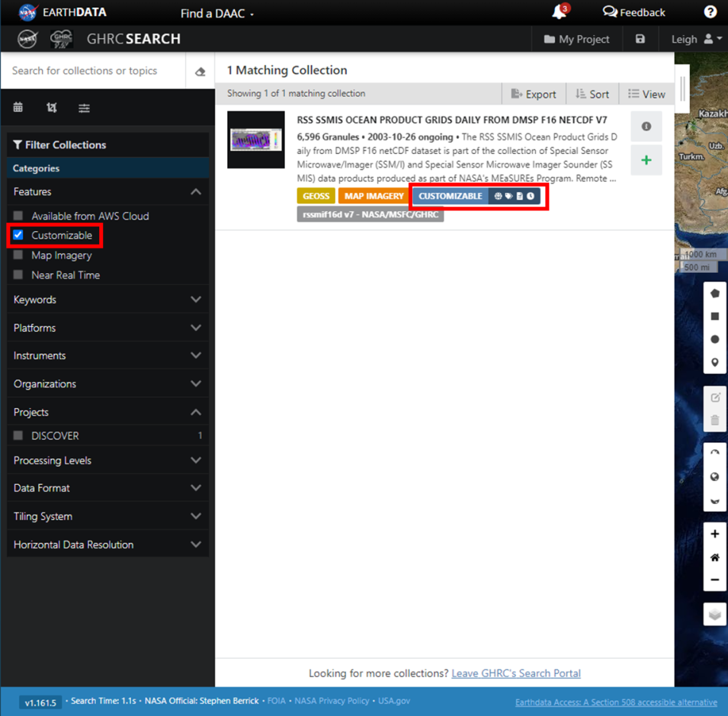Image resolution: width=728 pixels, height=716 pixels.
Task: Click the panel resize handle
Action: 682,88
